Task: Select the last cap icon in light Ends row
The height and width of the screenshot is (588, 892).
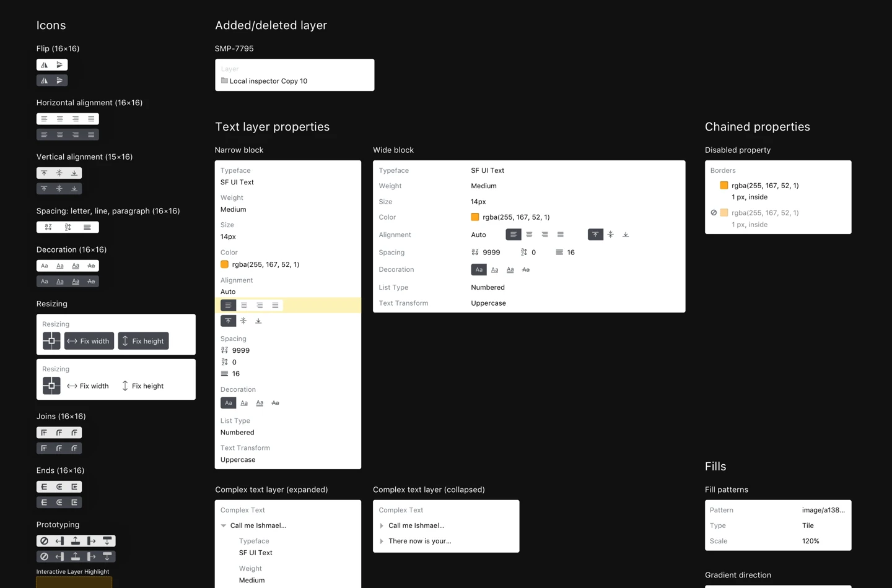Action: (x=74, y=487)
